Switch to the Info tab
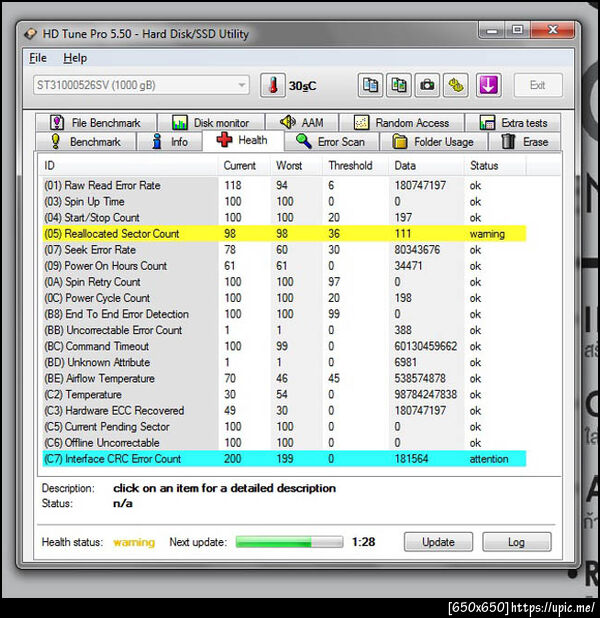Viewport: 600px width, 618px height. point(170,141)
